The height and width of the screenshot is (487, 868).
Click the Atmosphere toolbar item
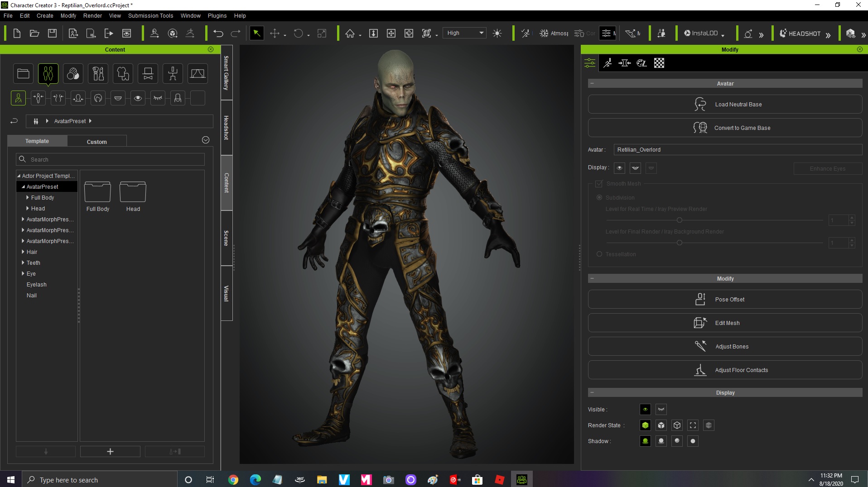[x=554, y=33]
